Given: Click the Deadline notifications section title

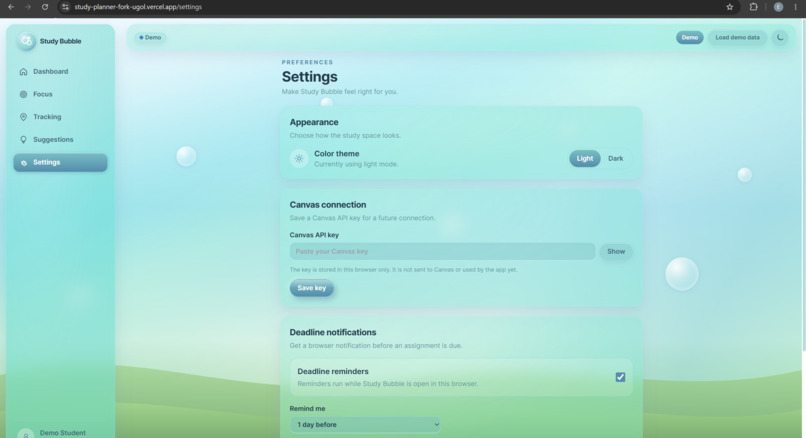Looking at the screenshot, I should 333,332.
